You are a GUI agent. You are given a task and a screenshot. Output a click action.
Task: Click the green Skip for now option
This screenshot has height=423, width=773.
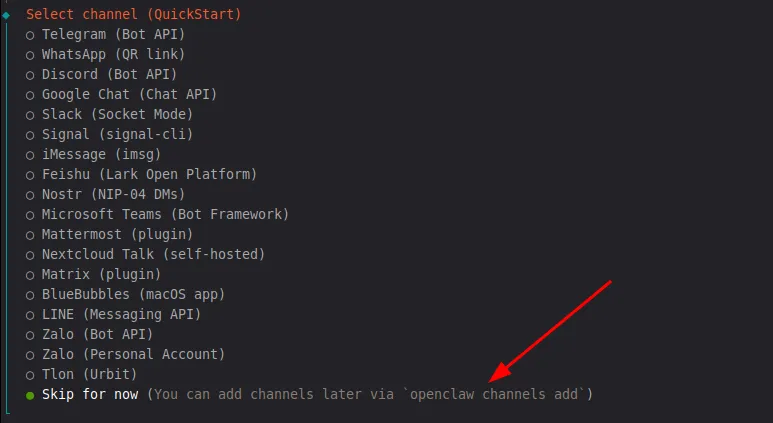pos(90,394)
